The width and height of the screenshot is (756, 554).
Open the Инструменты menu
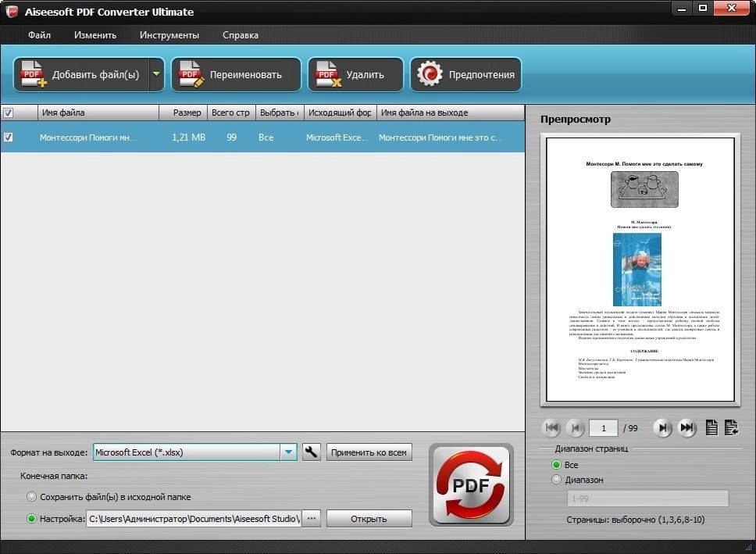coord(169,35)
